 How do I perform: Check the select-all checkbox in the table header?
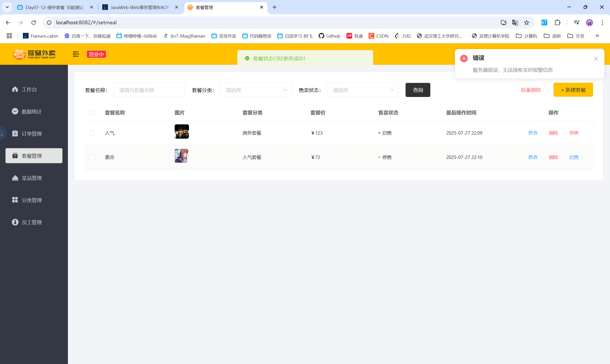(92, 113)
